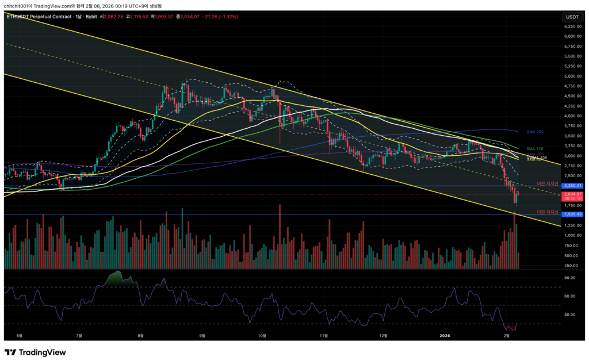The height and width of the screenshot is (364, 589).
Task: Click the 2,250.21 blue price label
Action: [572, 186]
